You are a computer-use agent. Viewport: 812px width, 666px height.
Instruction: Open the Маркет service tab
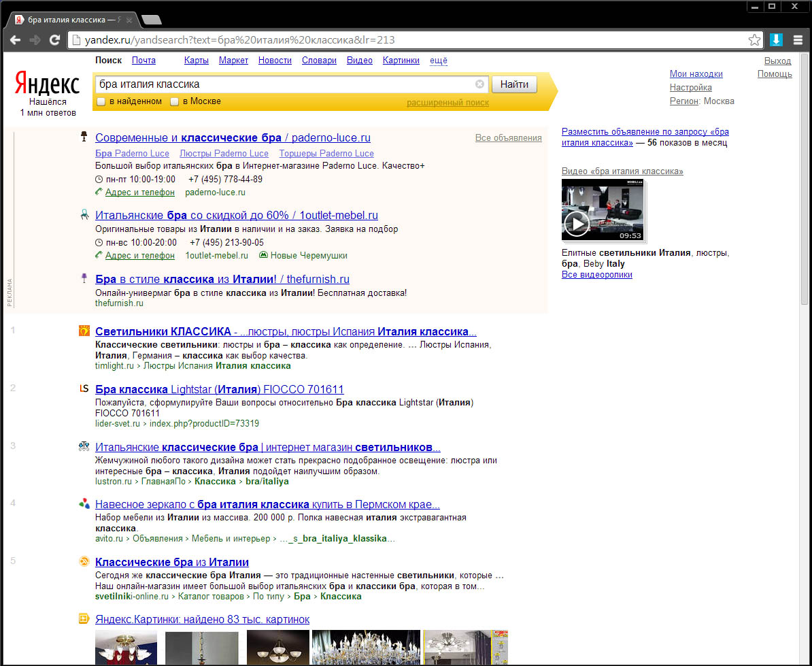click(x=233, y=61)
